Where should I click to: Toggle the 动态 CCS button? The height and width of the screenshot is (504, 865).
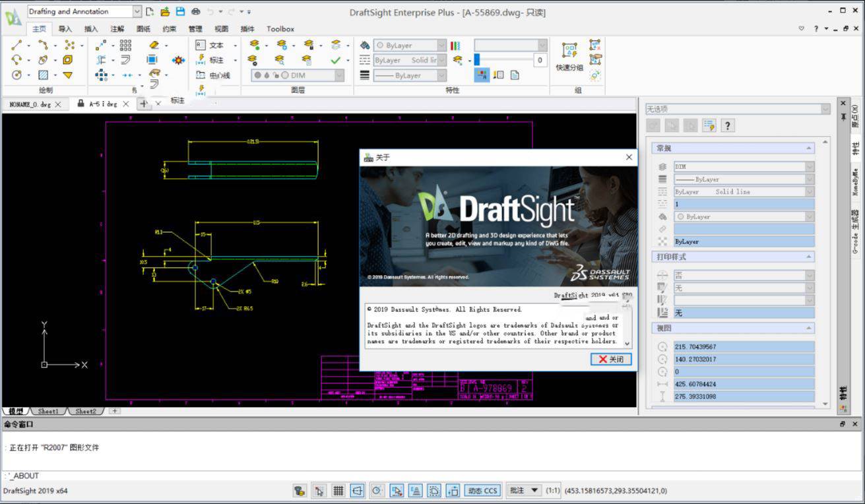pos(482,490)
